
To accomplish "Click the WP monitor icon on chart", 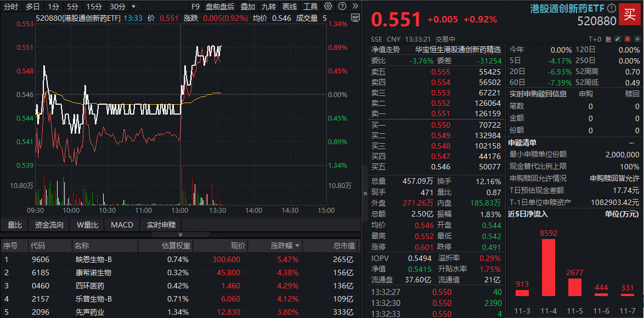I will pos(355,18).
